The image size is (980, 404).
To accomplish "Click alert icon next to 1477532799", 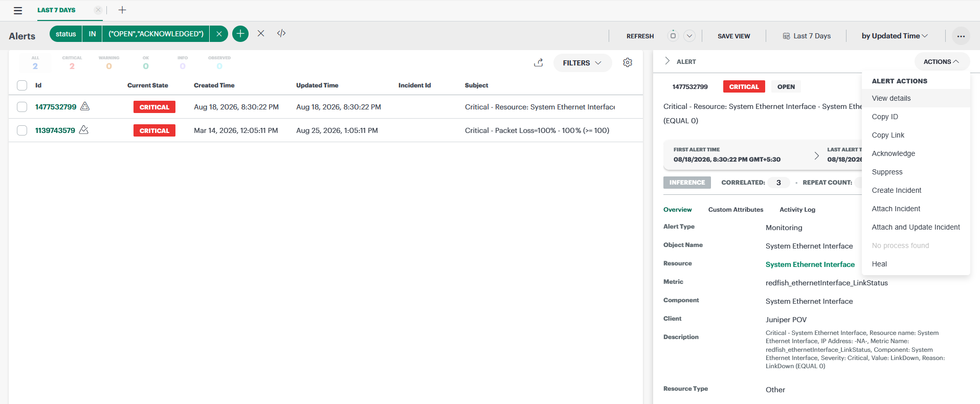I will [85, 106].
